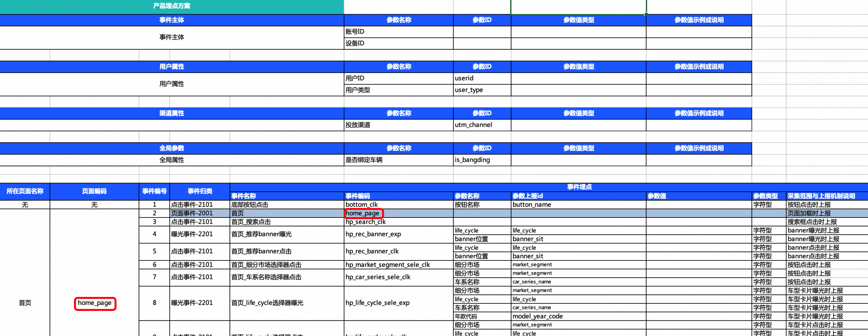The width and height of the screenshot is (868, 336).
Task: Select the 首页_细分市场选择器点击 cell
Action: (287, 265)
